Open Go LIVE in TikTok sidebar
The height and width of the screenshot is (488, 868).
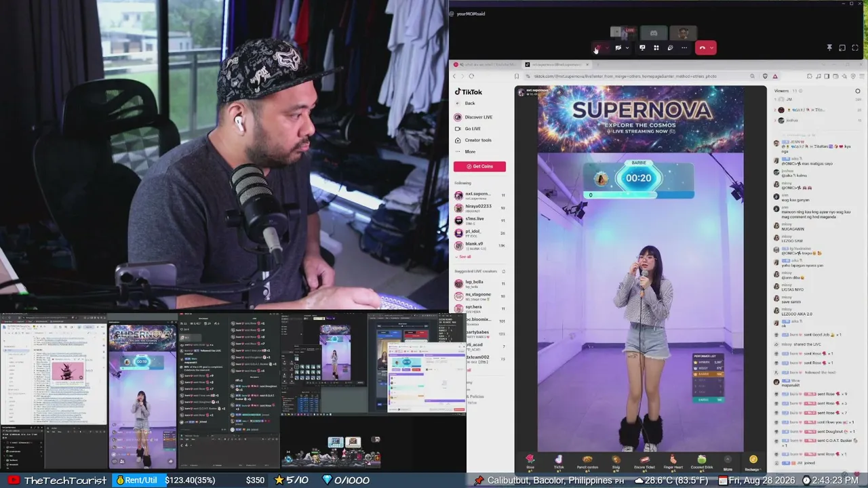coord(467,129)
